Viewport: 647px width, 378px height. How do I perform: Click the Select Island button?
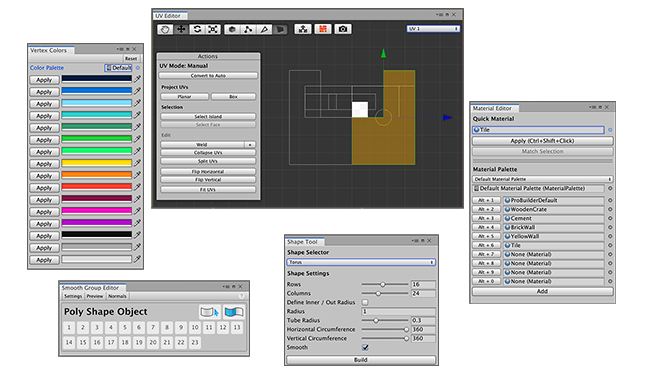[208, 117]
